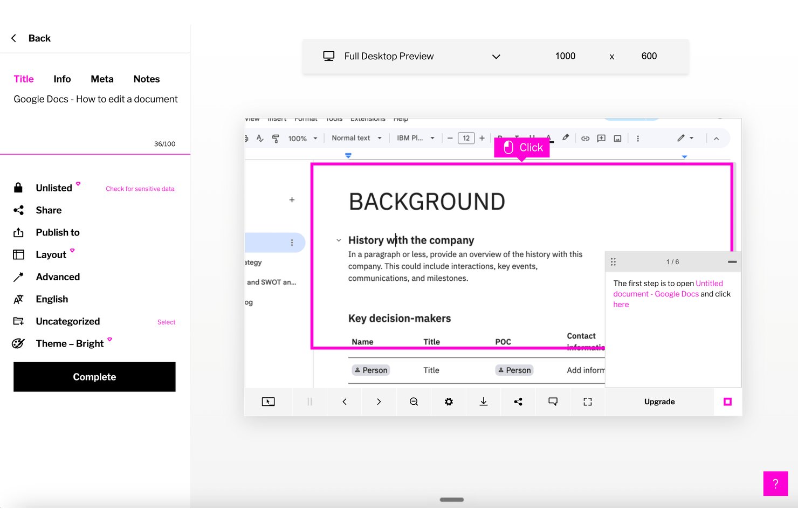The image size is (798, 532).
Task: Click the Upgrade button
Action: coord(659,402)
